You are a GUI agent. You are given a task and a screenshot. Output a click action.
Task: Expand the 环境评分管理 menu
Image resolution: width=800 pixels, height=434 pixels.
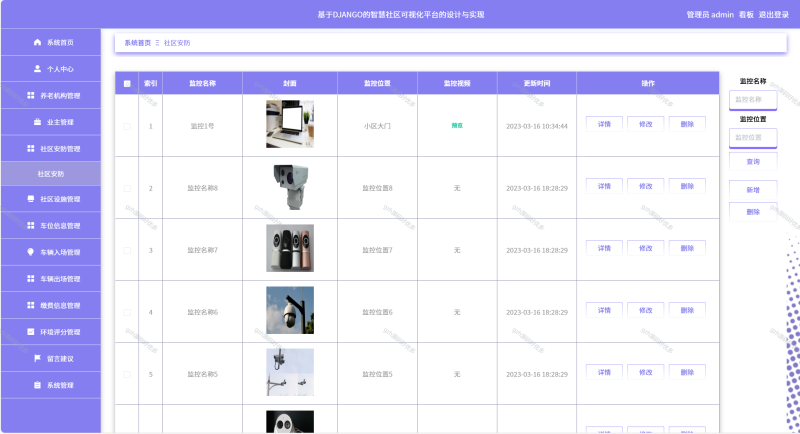point(51,331)
